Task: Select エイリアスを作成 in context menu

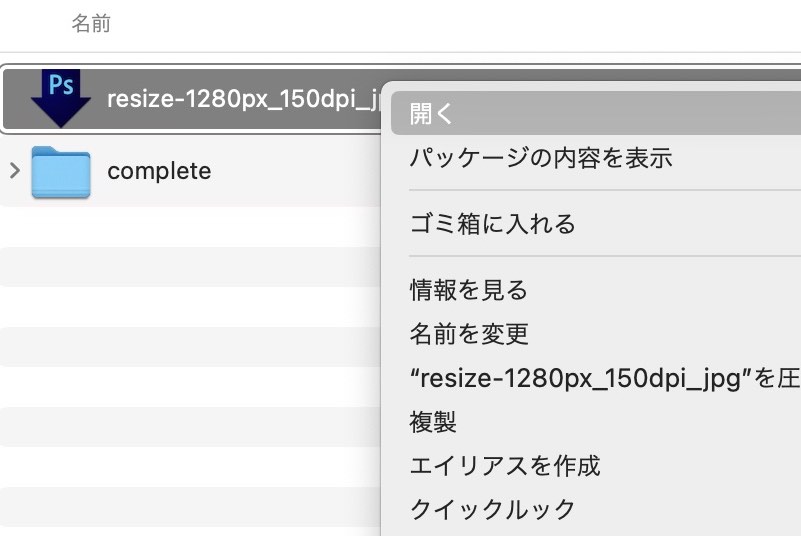Action: (505, 465)
